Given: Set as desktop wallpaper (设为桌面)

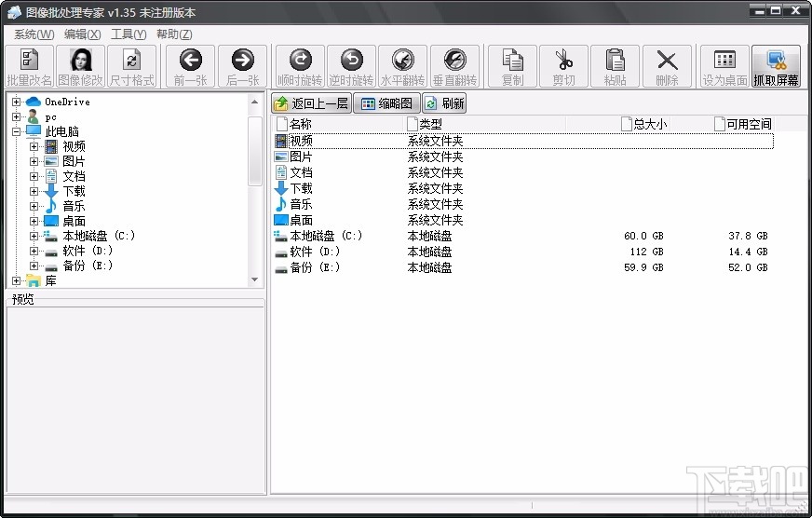Looking at the screenshot, I should coord(724,66).
